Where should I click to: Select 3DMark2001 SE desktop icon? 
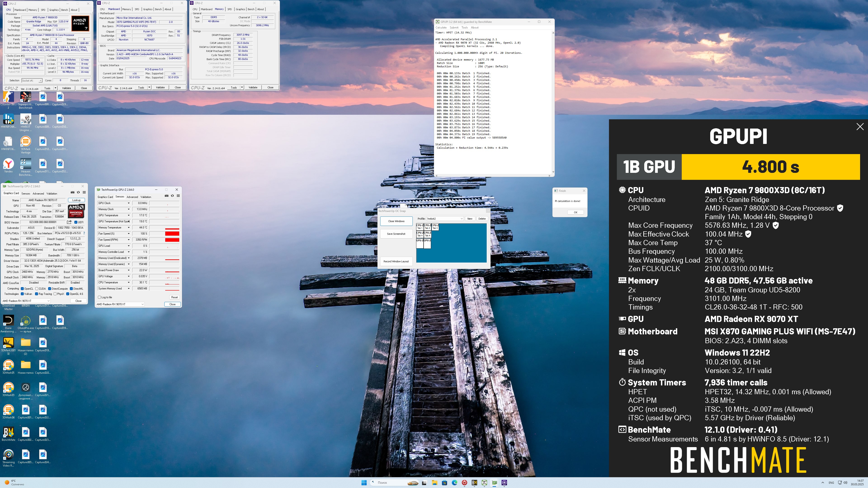(x=8, y=346)
